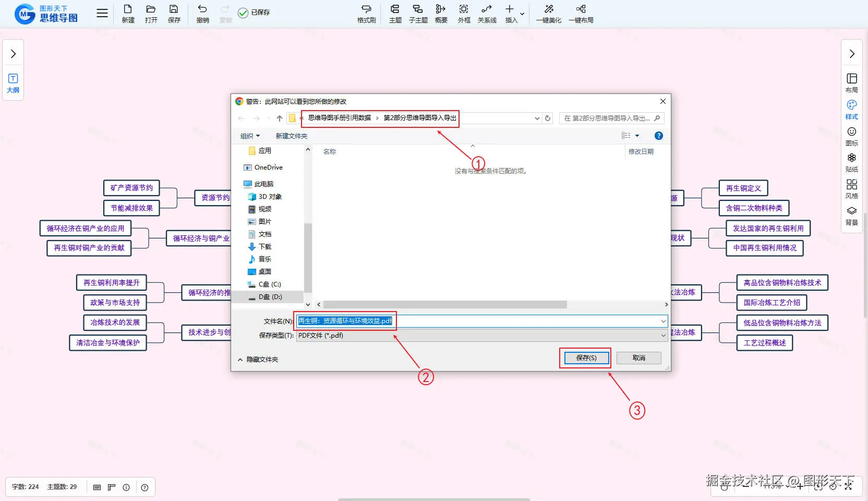
Task: Open the hamburger main menu
Action: pos(102,14)
